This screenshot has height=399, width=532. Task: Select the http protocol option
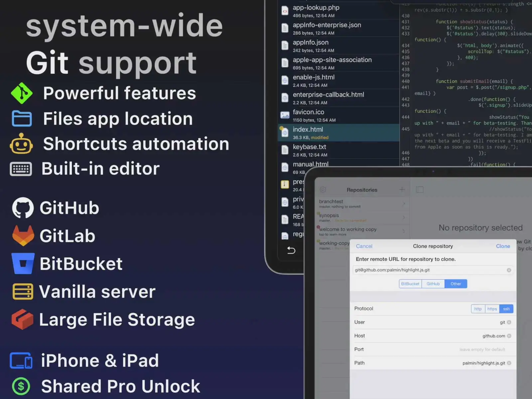(x=478, y=309)
